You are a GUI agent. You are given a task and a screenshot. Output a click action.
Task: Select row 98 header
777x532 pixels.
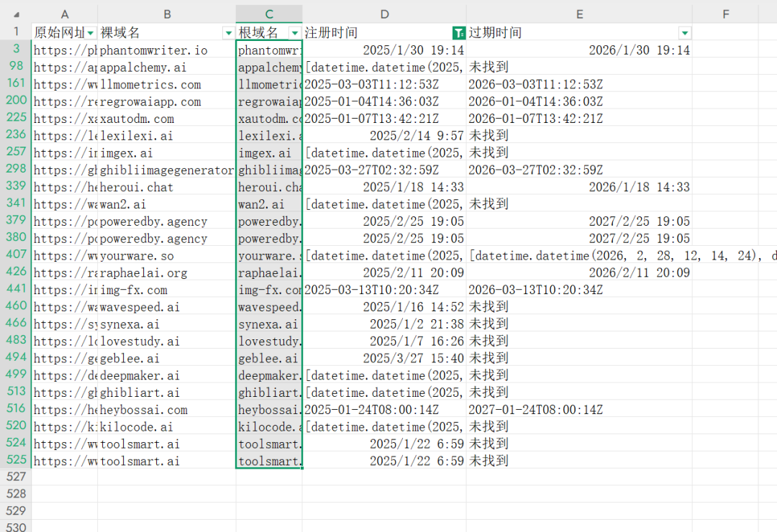pyautogui.click(x=16, y=66)
